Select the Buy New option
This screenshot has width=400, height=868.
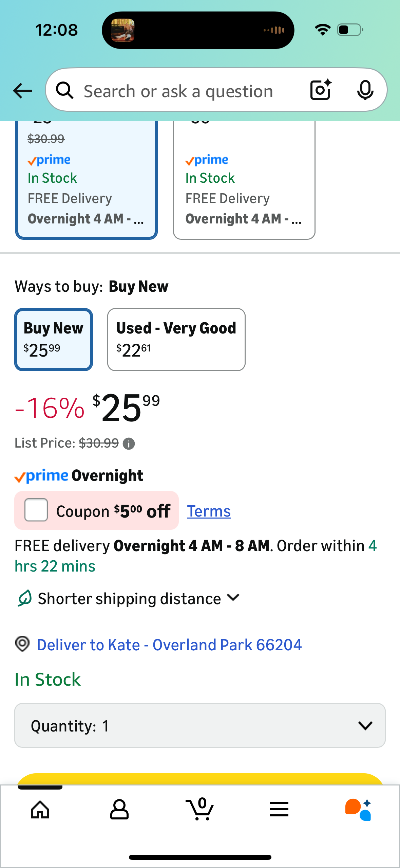[54, 339]
